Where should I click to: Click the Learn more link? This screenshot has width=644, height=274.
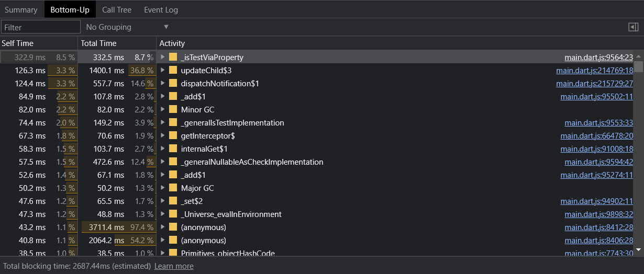pos(174,266)
